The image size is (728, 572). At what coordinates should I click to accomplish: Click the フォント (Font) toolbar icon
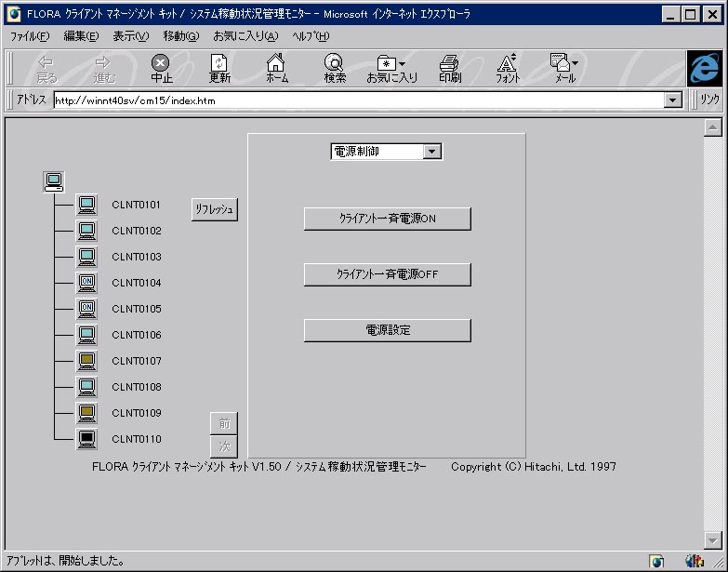pos(508,68)
